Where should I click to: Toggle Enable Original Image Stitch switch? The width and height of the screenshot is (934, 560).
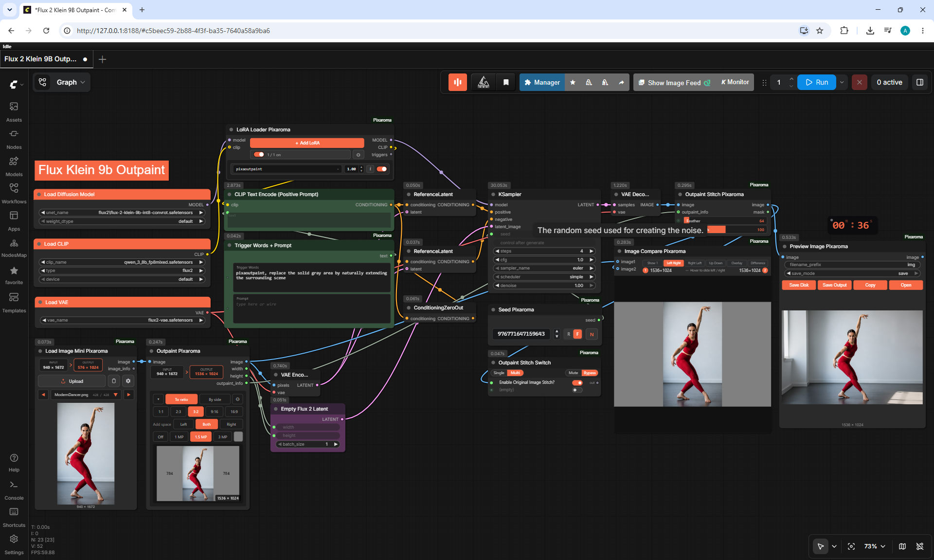click(x=577, y=382)
